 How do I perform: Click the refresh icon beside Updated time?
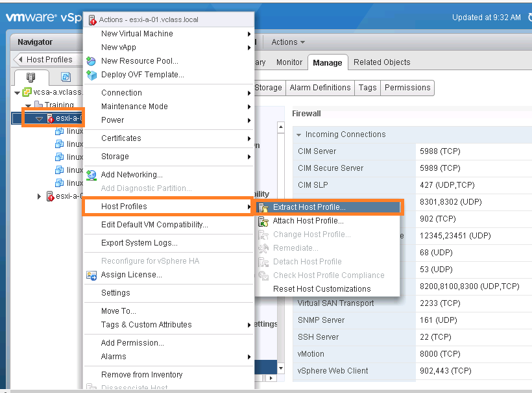[x=529, y=18]
